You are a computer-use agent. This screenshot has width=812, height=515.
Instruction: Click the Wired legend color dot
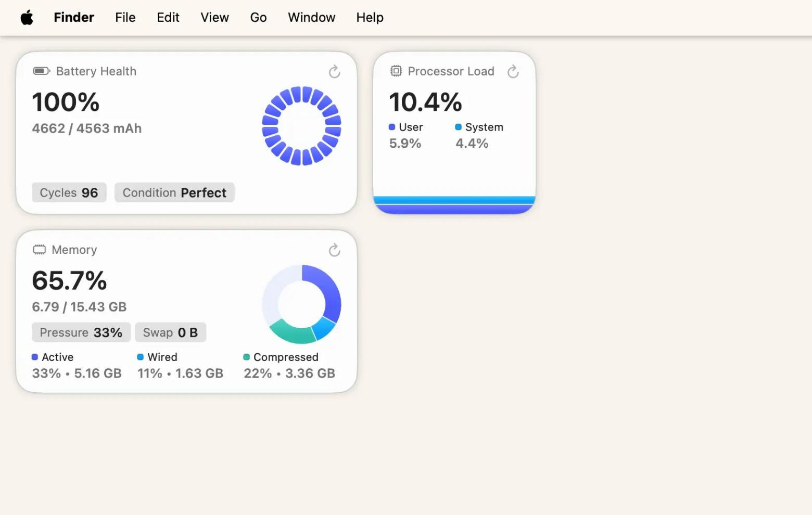(141, 357)
